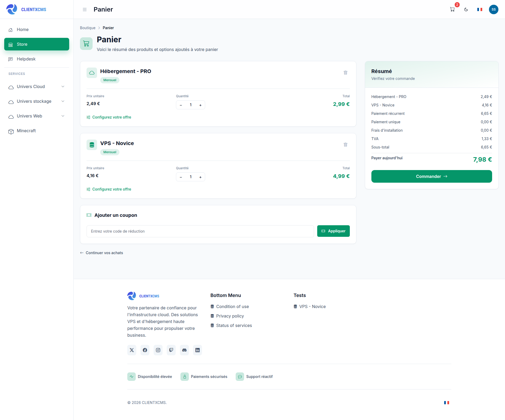Focus the discount code input field

point(200,231)
